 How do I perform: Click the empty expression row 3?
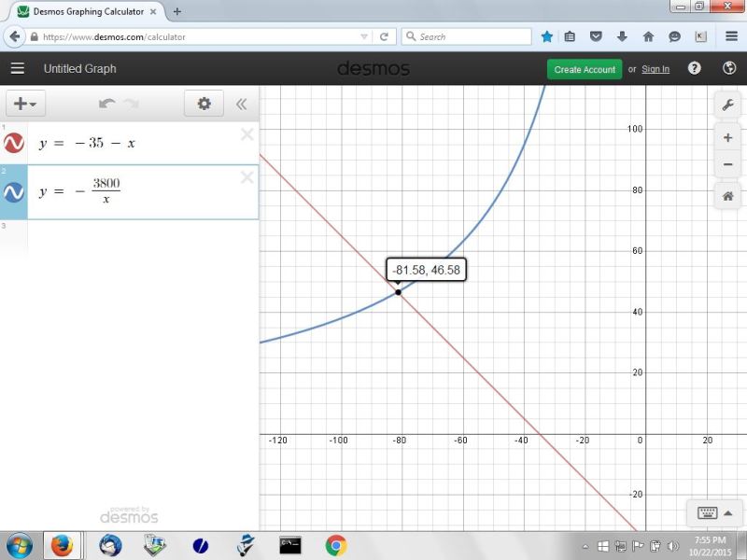[143, 238]
